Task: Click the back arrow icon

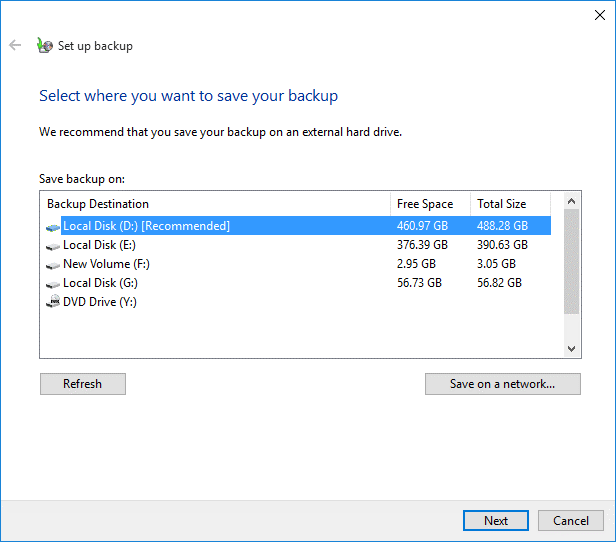Action: click(x=15, y=45)
